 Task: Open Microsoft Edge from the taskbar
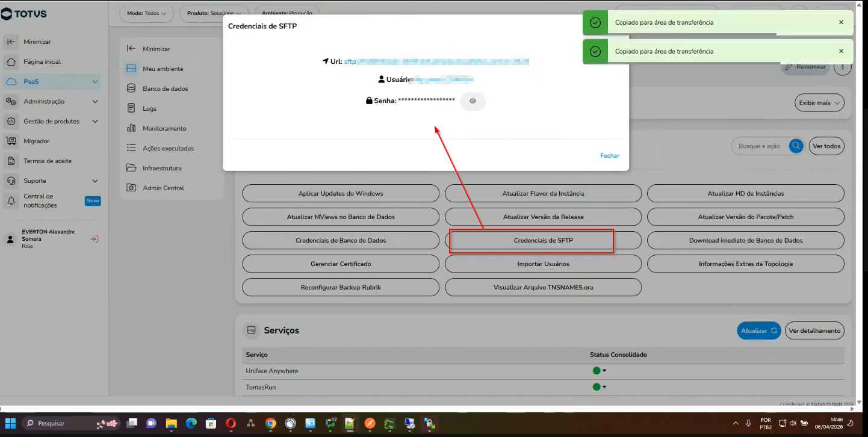(x=191, y=423)
